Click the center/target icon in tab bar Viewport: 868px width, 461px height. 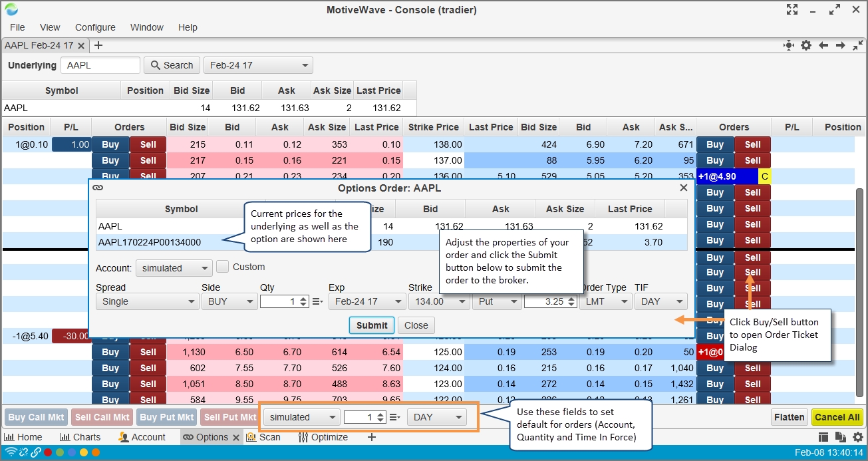[789, 45]
